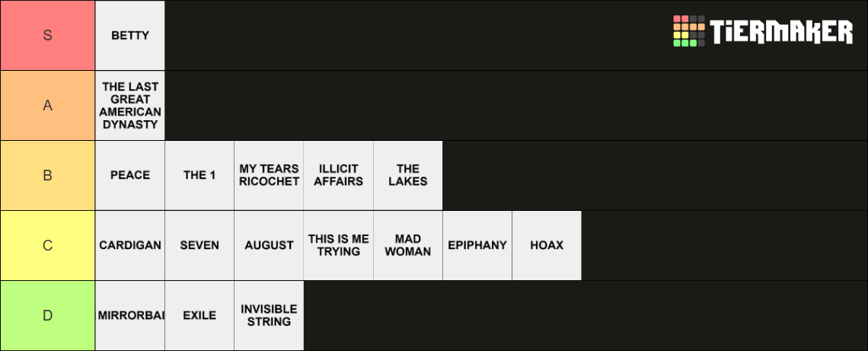Click The Last Great American Dynasty tile
868x351 pixels.
130,105
